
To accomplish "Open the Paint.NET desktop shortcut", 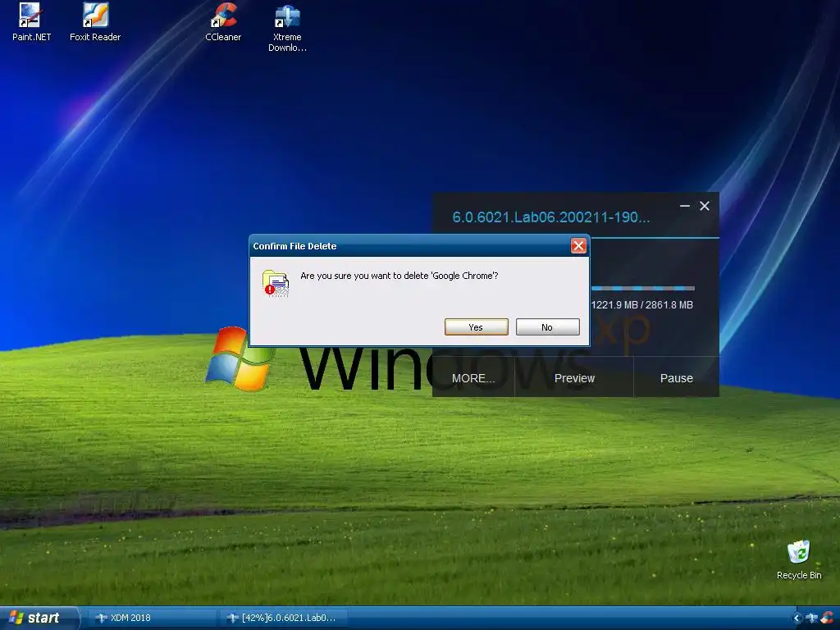I will 30,21.
